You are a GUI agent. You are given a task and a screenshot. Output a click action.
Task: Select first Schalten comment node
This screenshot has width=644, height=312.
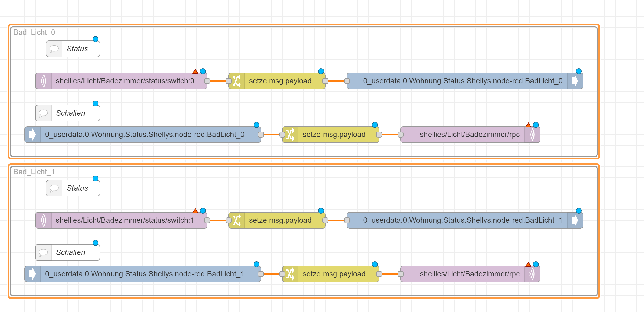tap(70, 113)
